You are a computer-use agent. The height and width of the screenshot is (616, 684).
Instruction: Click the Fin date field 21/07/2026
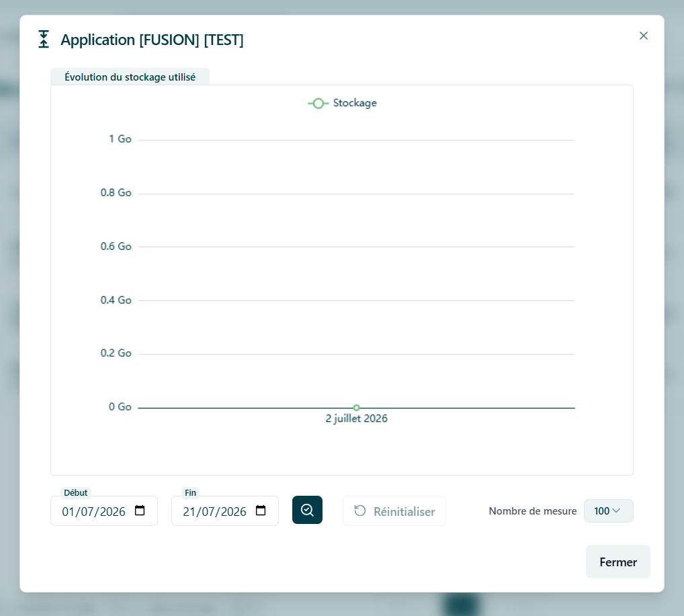tap(224, 511)
